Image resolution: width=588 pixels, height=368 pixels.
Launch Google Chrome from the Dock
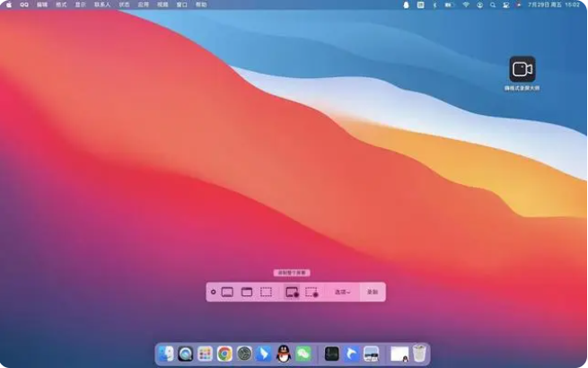point(224,354)
